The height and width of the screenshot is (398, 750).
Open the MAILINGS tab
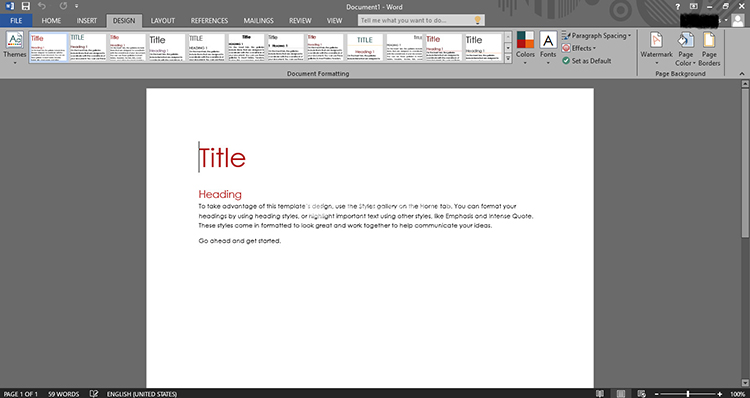(258, 21)
